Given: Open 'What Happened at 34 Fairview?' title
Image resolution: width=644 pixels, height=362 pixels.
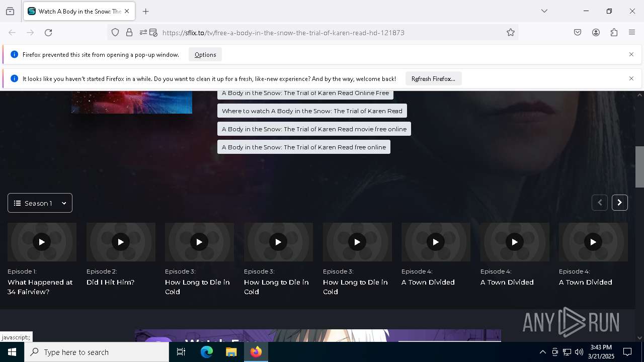Looking at the screenshot, I should click(x=40, y=287).
